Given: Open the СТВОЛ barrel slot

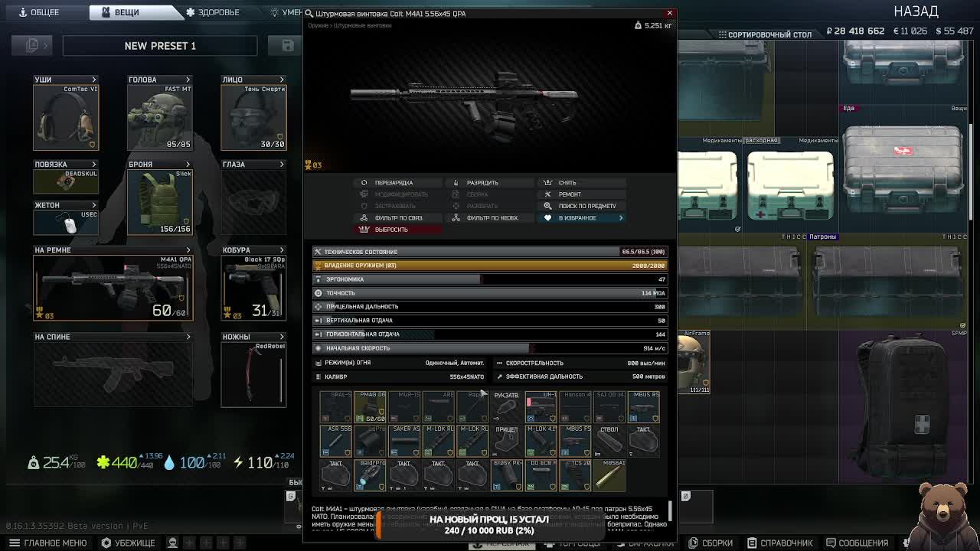Looking at the screenshot, I should coord(609,442).
